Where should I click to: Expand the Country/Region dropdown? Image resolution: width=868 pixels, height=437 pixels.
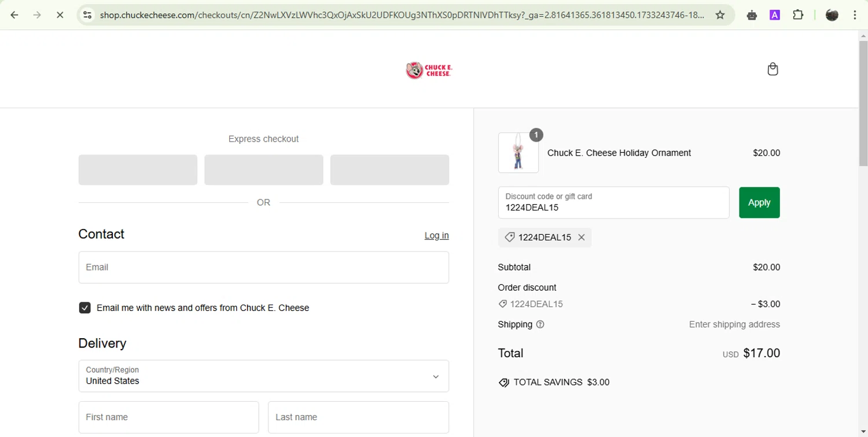tap(263, 376)
